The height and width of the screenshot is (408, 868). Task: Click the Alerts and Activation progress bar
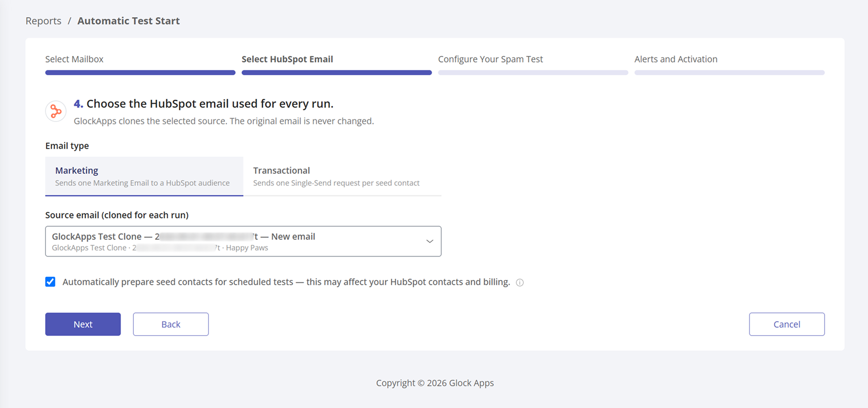coord(729,72)
